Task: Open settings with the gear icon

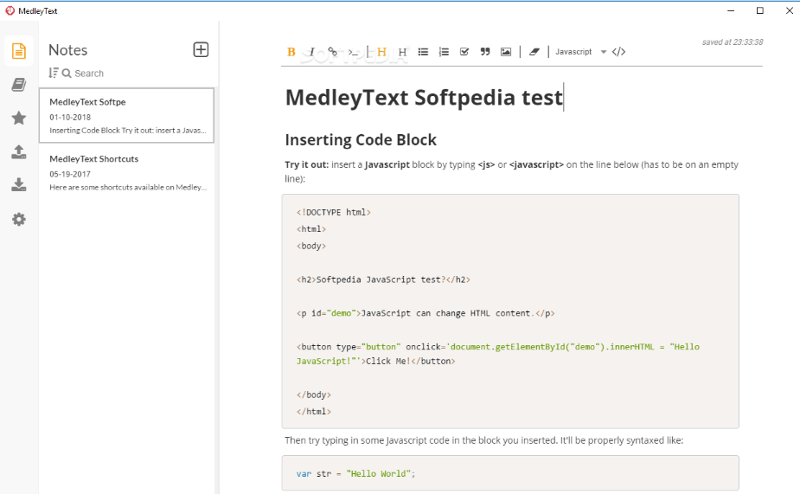Action: [19, 219]
